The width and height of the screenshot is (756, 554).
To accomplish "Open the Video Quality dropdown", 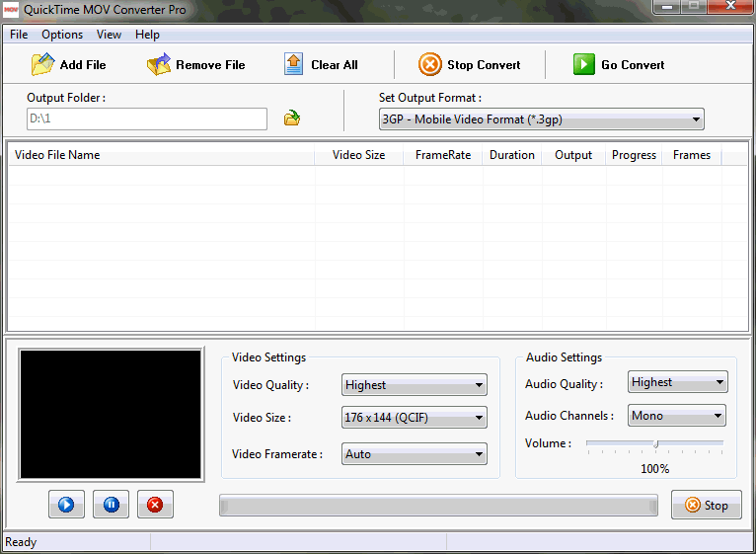I will [x=415, y=384].
